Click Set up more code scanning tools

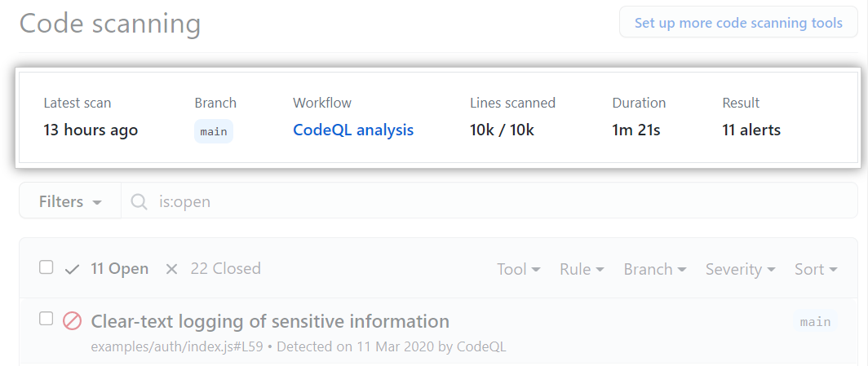click(x=738, y=23)
